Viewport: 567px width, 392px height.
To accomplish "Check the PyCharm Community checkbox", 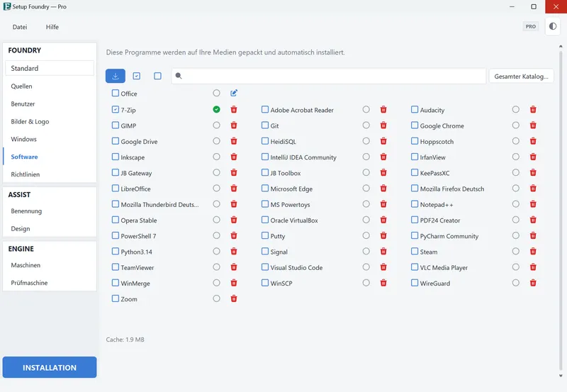I will (x=415, y=235).
